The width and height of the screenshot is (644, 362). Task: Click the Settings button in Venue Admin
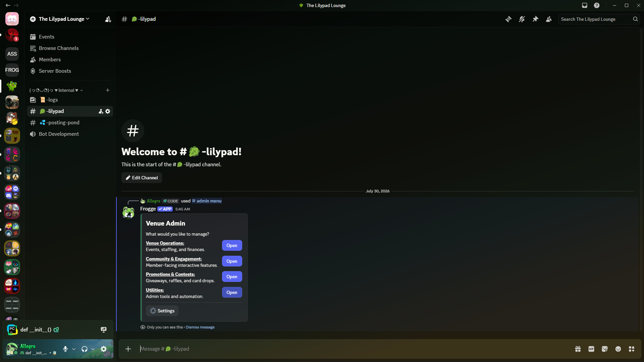pos(162,311)
